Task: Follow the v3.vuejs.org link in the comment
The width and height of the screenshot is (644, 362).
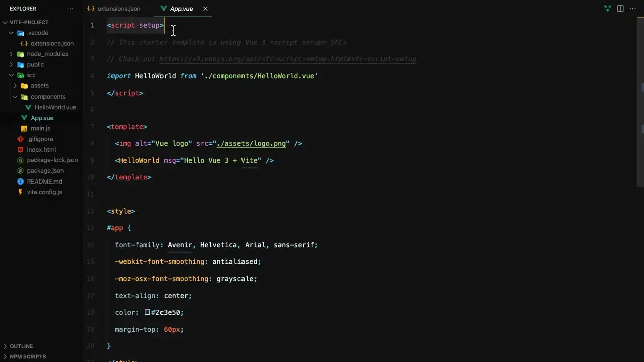Action: point(288,59)
